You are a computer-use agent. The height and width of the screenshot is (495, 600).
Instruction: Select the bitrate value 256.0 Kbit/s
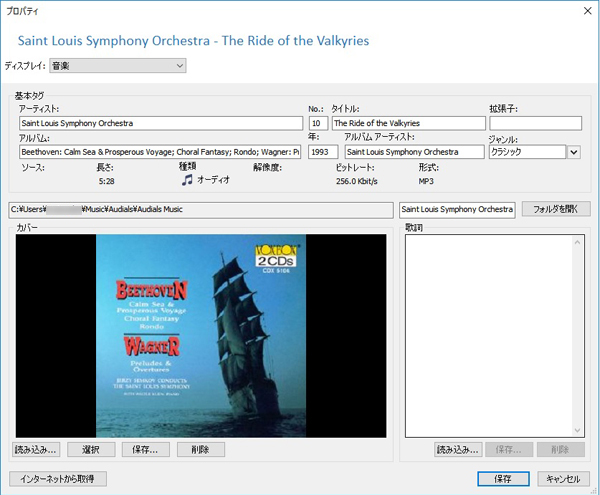tap(357, 181)
